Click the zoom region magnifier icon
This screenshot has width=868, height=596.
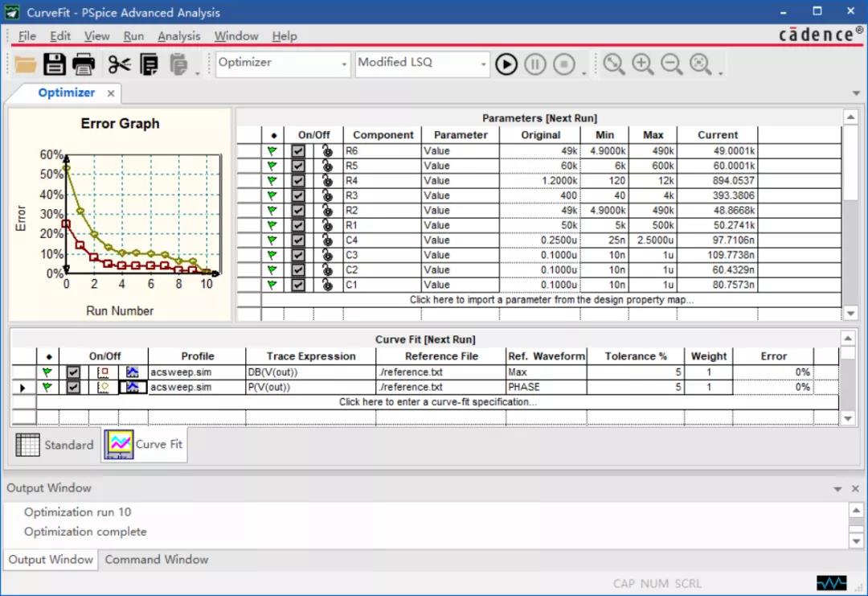pos(614,64)
